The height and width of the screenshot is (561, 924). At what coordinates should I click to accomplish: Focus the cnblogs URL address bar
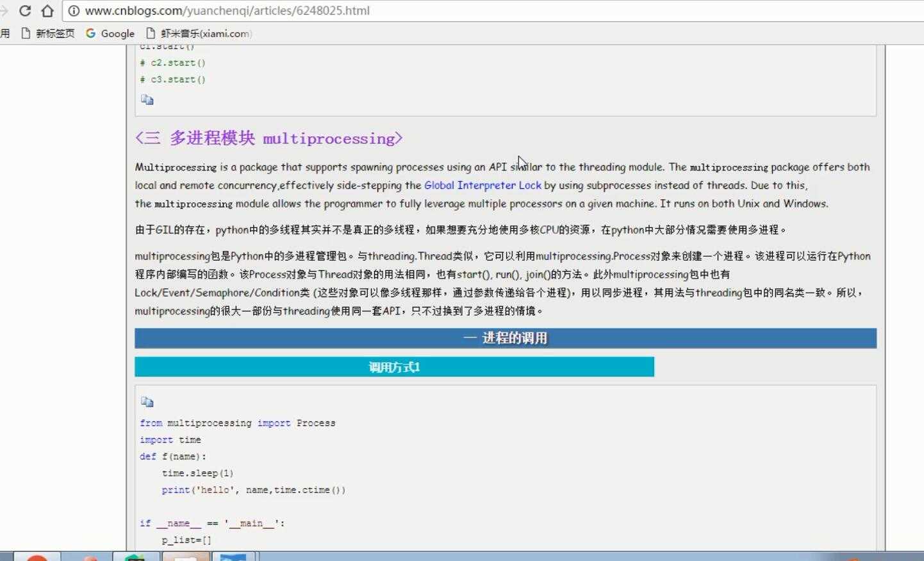click(493, 11)
